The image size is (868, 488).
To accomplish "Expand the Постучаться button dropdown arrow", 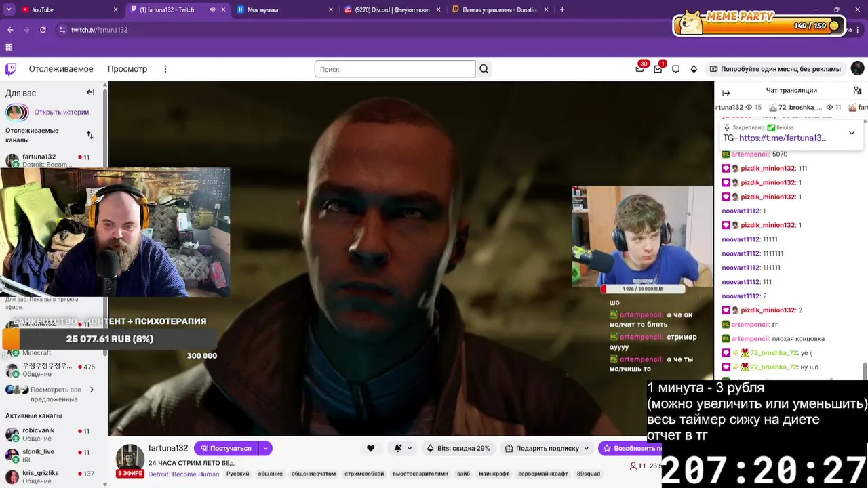I will point(265,448).
